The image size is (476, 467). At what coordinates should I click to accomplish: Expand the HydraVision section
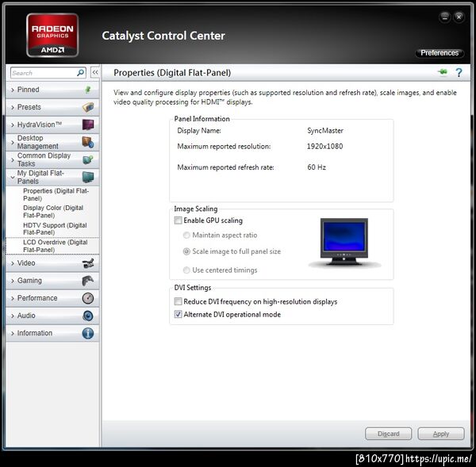(52, 124)
